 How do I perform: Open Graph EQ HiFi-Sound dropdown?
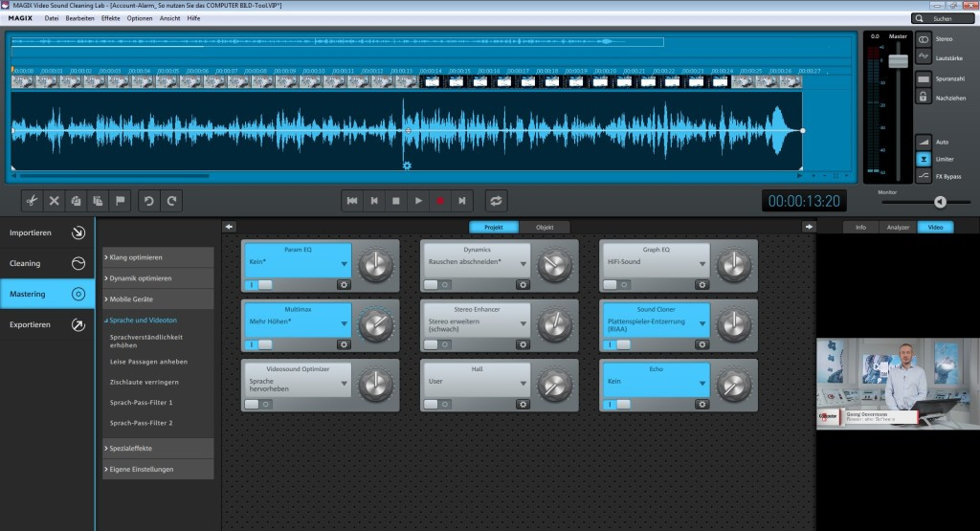point(702,264)
